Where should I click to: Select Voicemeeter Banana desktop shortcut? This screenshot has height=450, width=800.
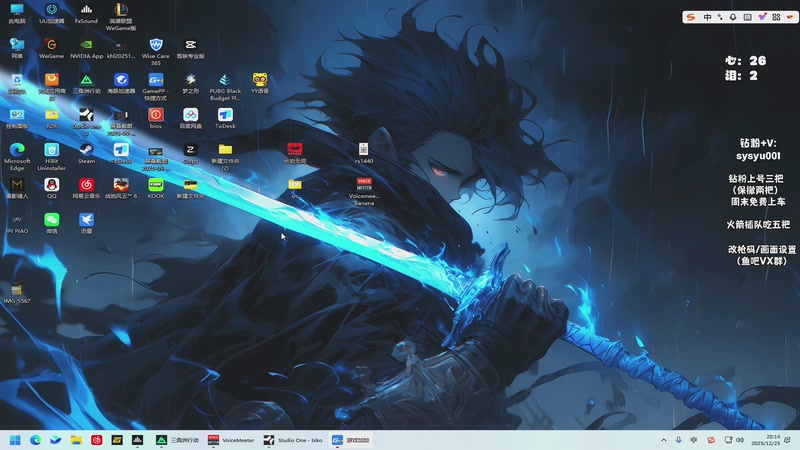tap(364, 191)
